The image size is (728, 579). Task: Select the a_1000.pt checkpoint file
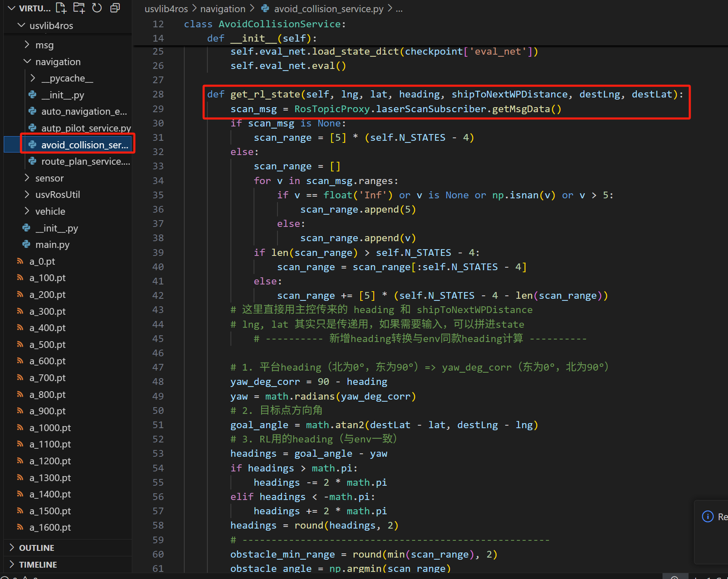click(50, 428)
